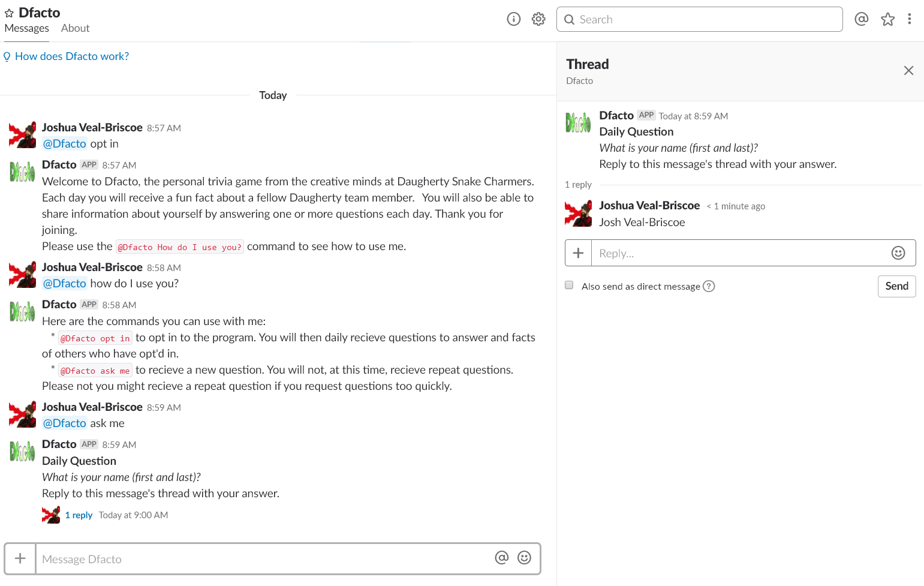Switch to the About tab
The width and height of the screenshot is (924, 586).
coord(75,28)
